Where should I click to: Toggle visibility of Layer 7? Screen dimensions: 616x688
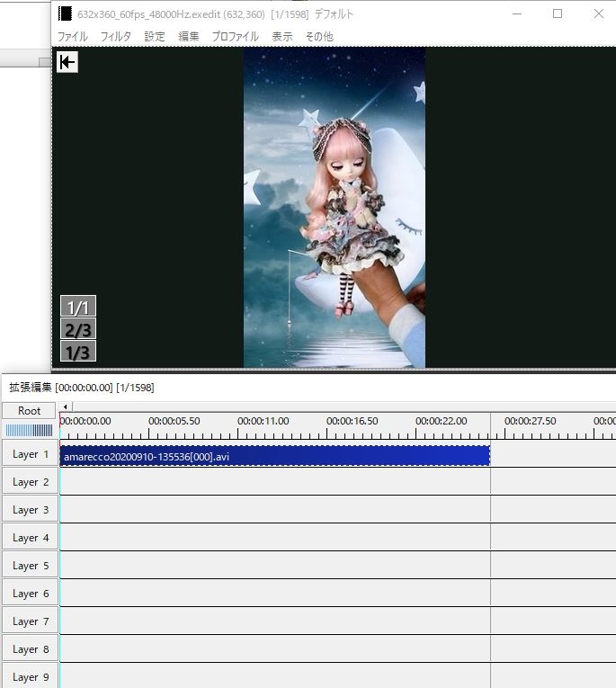(x=31, y=621)
